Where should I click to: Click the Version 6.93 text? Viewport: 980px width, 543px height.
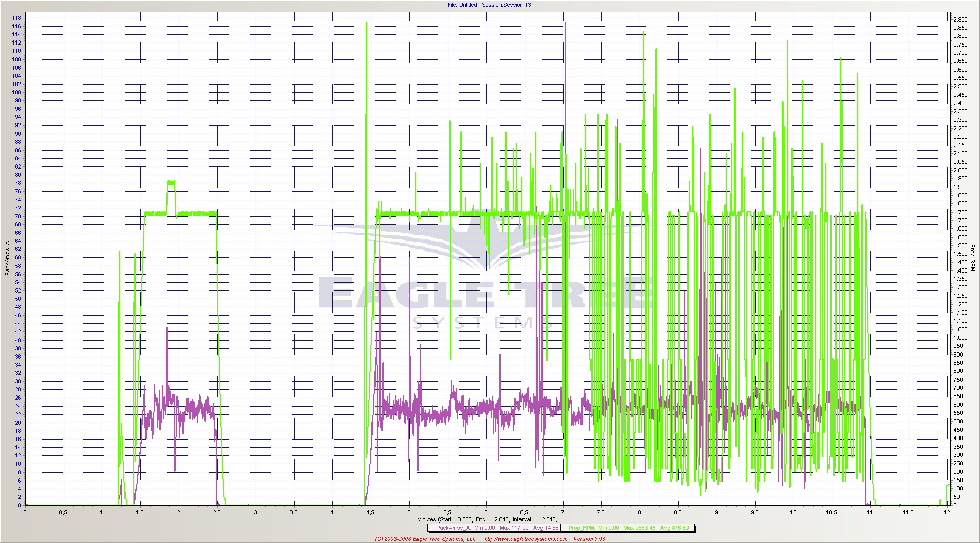coord(589,539)
